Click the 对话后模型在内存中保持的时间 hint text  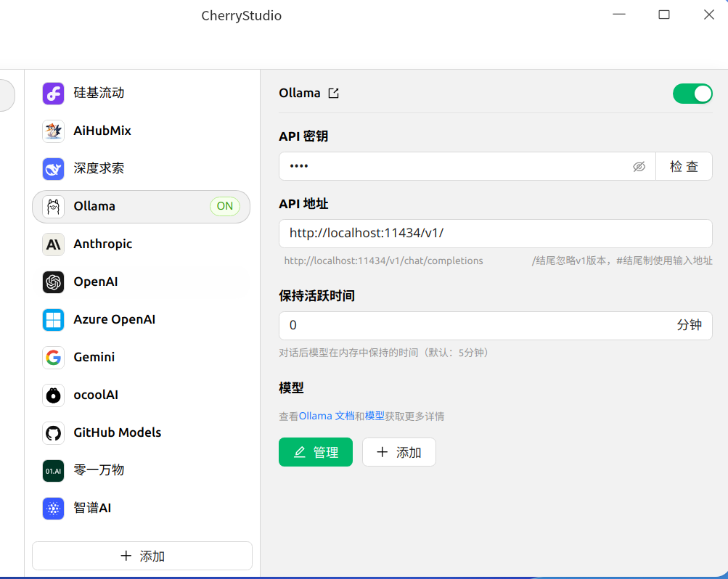pos(383,353)
